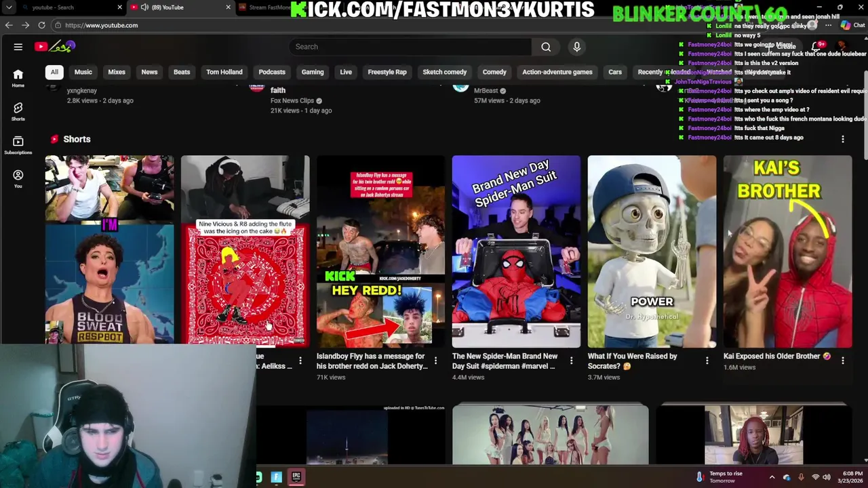
Task: Select the Podcasts filter chip
Action: pyautogui.click(x=272, y=72)
